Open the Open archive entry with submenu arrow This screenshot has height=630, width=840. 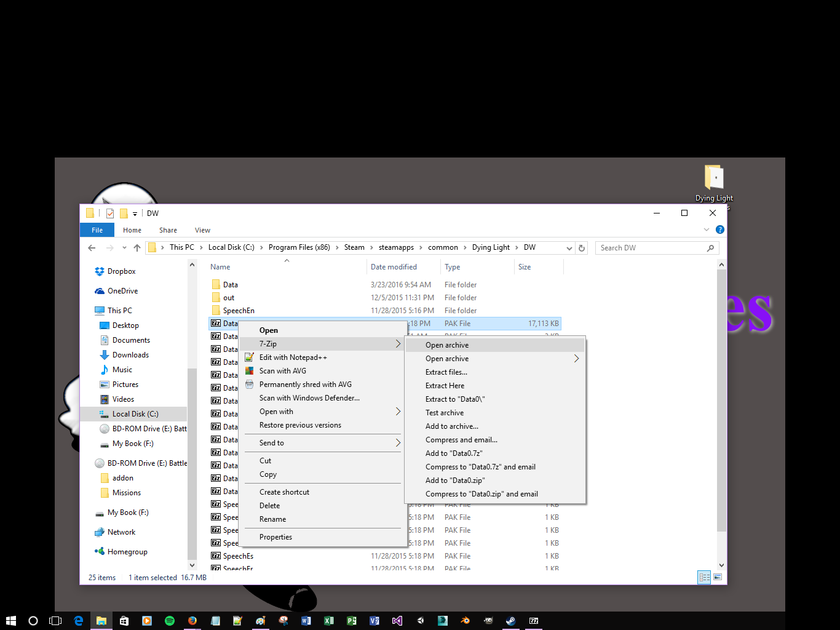click(494, 359)
